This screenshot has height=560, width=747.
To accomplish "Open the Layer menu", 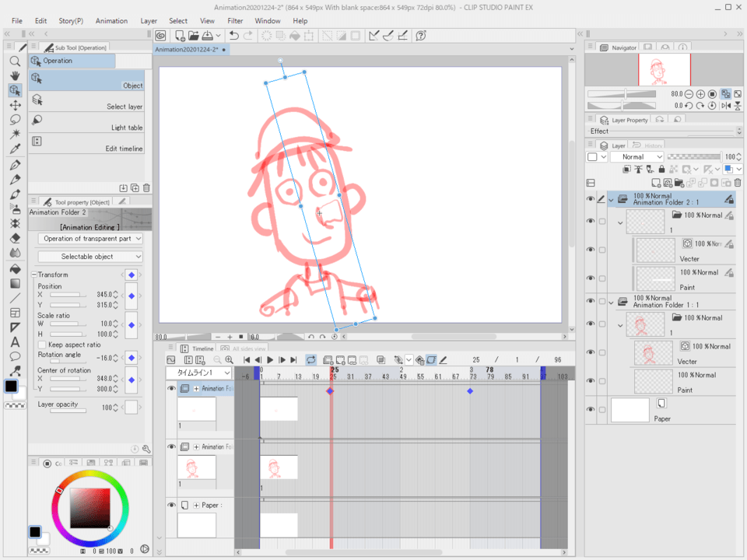I will 149,21.
